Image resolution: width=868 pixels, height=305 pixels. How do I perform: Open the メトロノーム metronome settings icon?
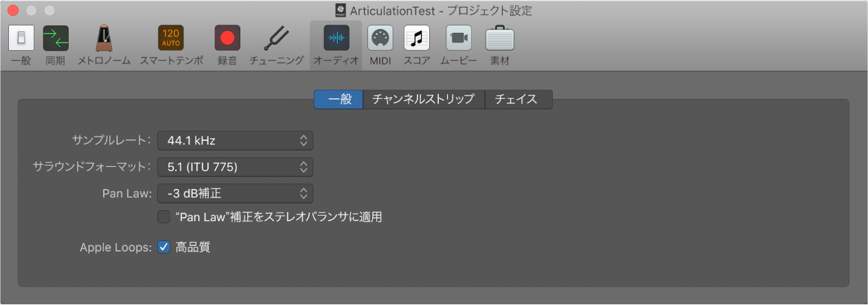[104, 38]
